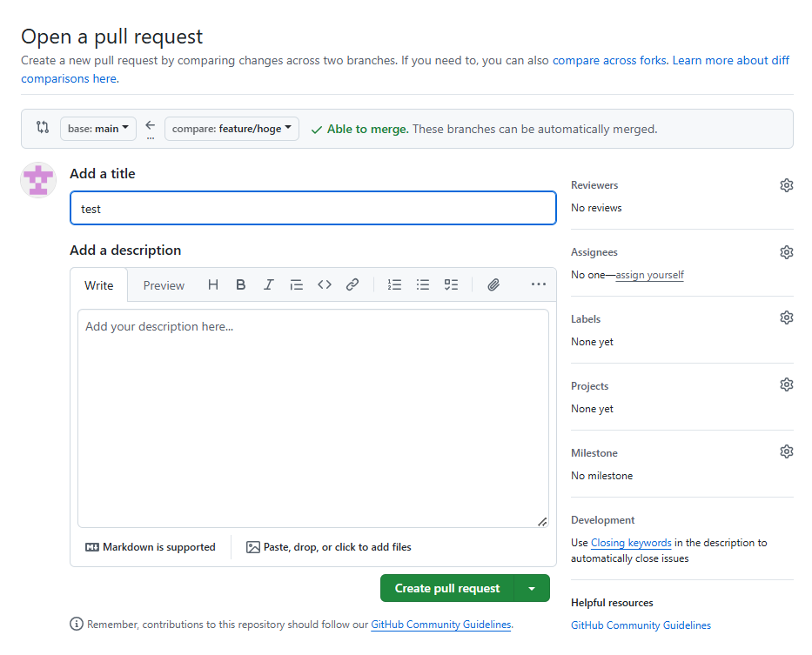Insert a quote block icon
Image resolution: width=812 pixels, height=655 pixels.
pos(297,284)
